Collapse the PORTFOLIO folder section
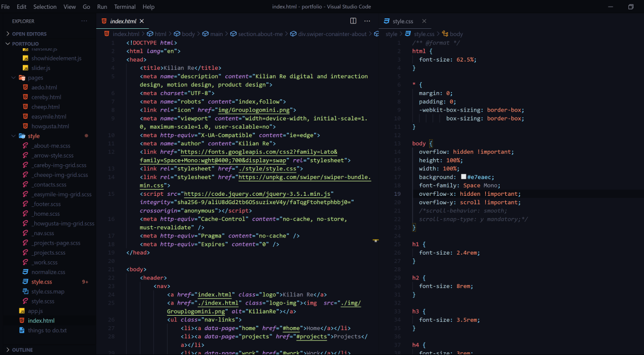The image size is (644, 355). pos(8,43)
